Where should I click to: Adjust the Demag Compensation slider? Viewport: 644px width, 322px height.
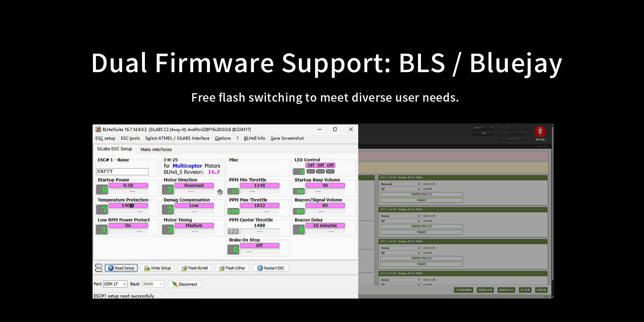coord(194,212)
